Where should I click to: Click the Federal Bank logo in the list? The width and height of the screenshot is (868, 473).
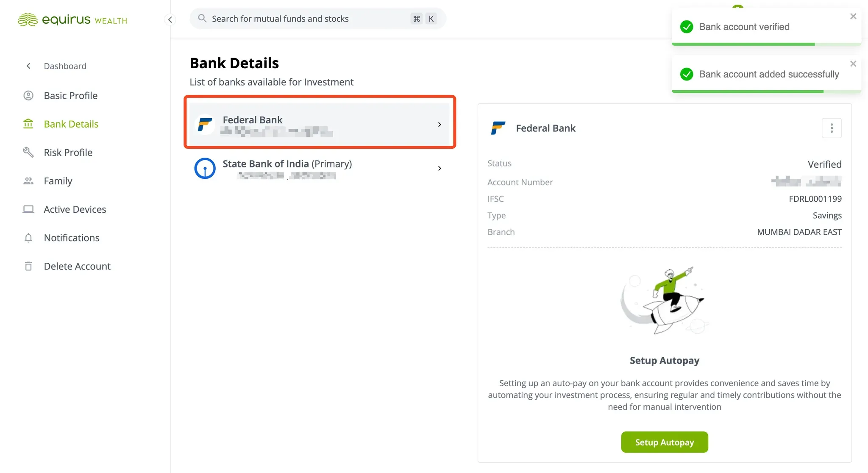click(205, 125)
